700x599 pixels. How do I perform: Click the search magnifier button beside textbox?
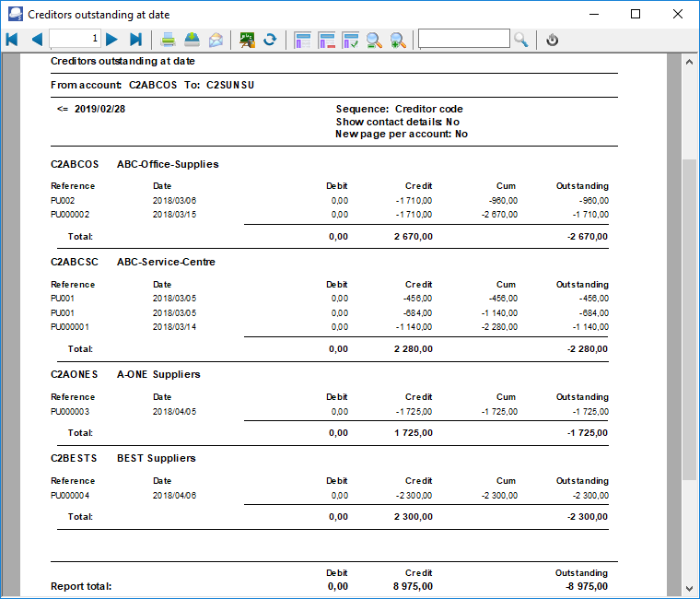(521, 40)
